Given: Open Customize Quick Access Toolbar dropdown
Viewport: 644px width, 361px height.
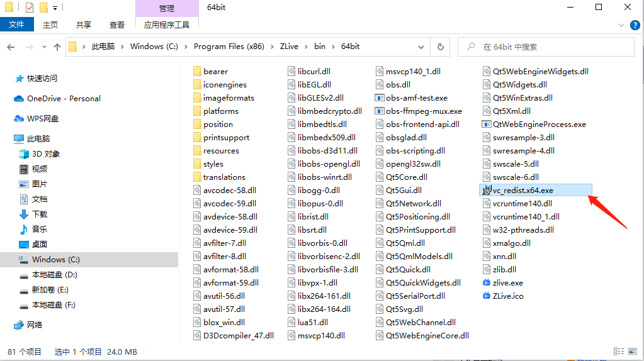Looking at the screenshot, I should click(x=55, y=8).
